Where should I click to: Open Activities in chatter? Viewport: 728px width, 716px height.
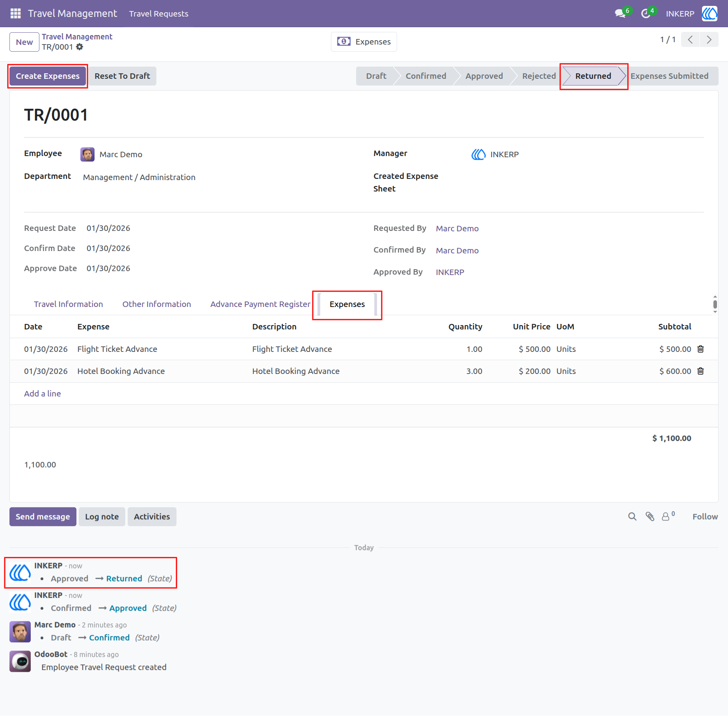[152, 517]
